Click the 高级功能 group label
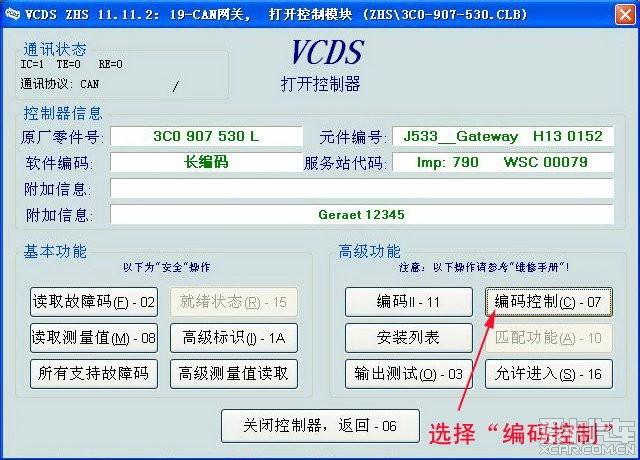The image size is (640, 460). (x=369, y=251)
